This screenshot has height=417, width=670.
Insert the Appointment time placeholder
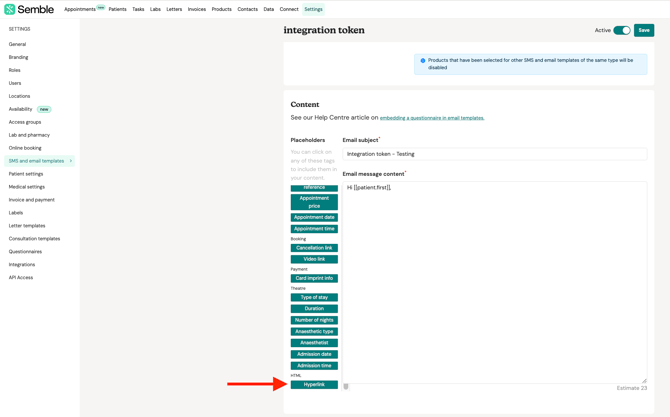click(314, 229)
